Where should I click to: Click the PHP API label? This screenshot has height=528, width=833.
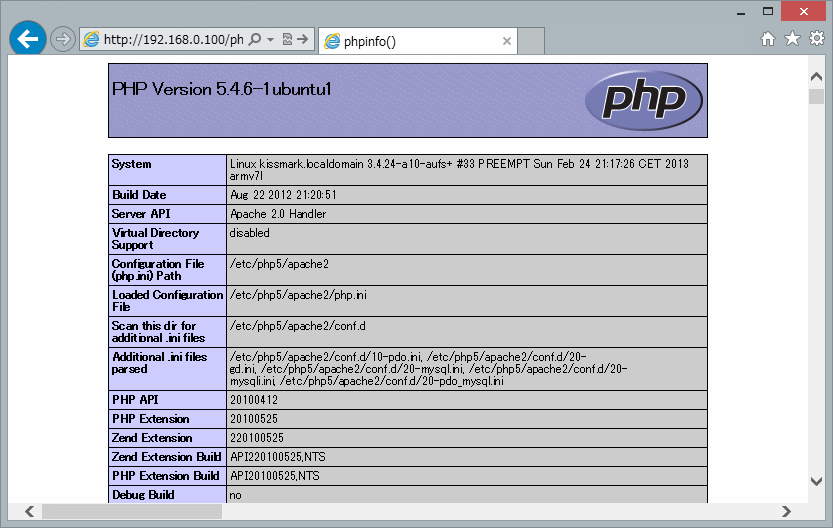(135, 399)
